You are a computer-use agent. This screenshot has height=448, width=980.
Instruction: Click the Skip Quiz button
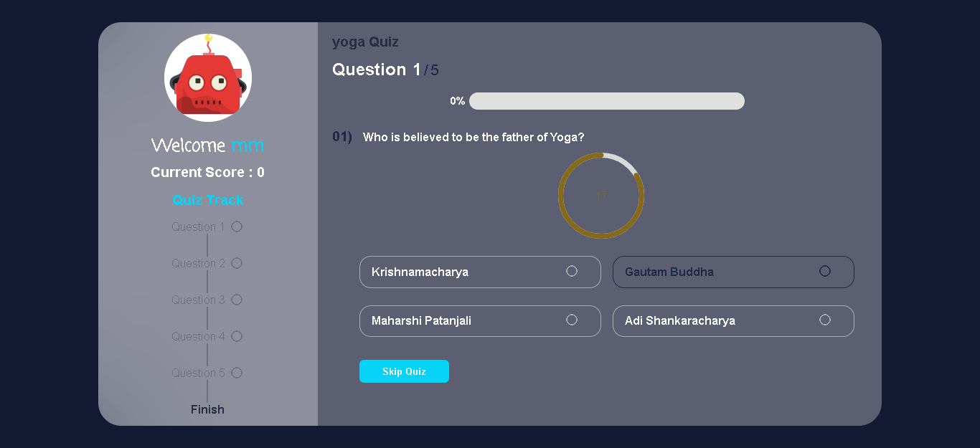pyautogui.click(x=404, y=371)
